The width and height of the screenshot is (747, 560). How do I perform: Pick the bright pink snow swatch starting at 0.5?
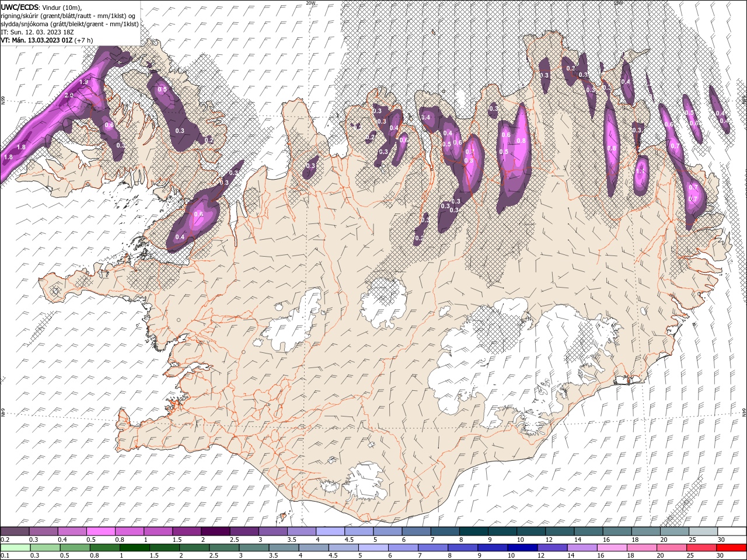101,531
